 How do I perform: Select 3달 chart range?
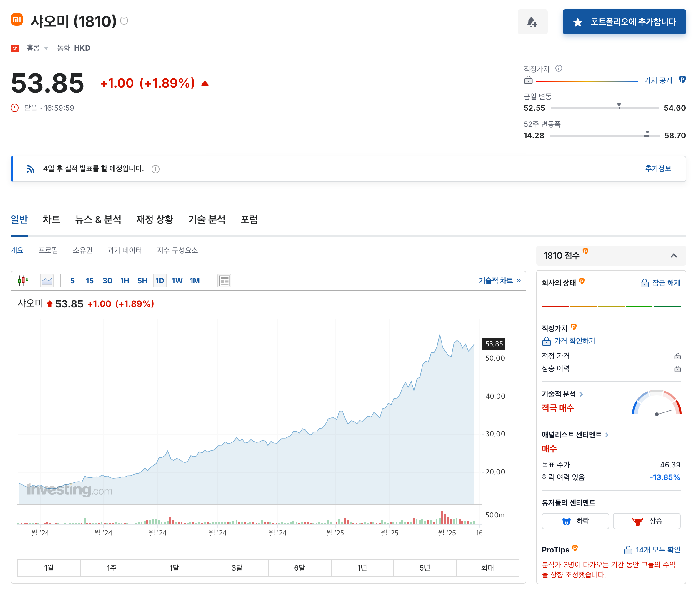237,568
